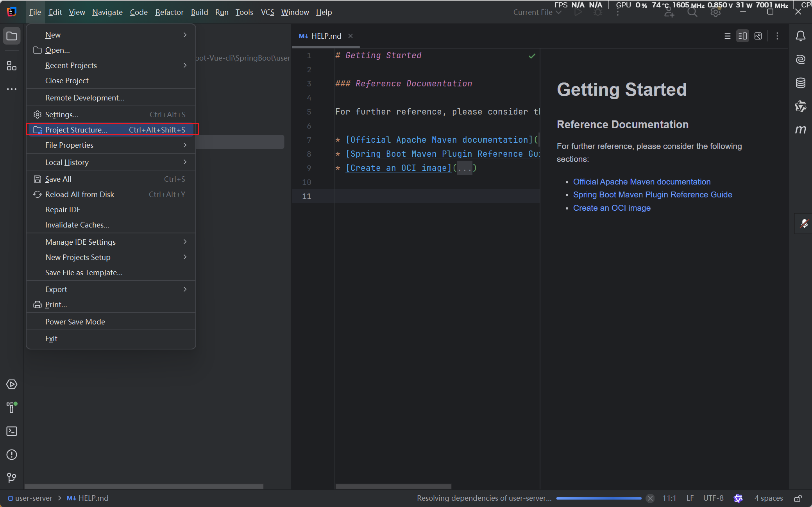Open the Problems tool window
The width and height of the screenshot is (812, 507).
click(x=12, y=455)
